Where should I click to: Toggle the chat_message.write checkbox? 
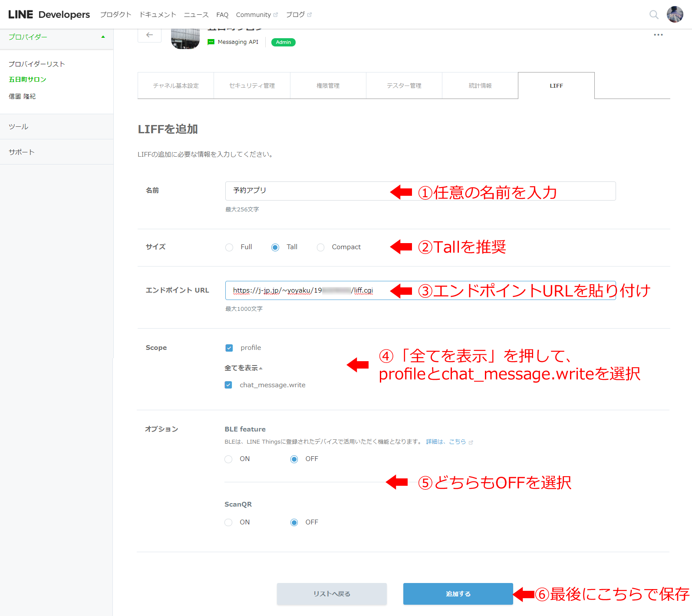click(228, 385)
